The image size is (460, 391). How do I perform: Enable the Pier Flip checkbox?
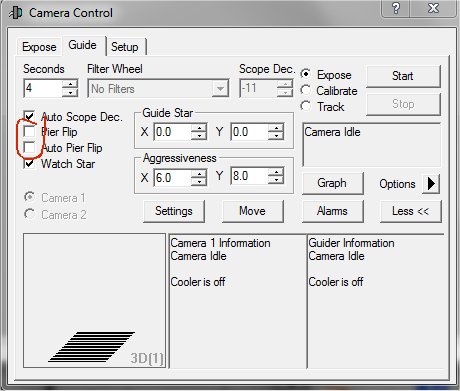(29, 131)
